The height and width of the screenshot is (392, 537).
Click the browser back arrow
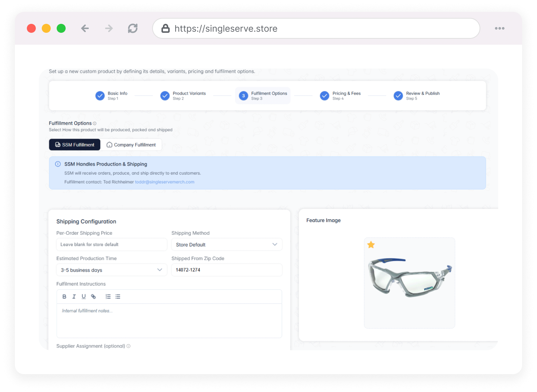85,28
